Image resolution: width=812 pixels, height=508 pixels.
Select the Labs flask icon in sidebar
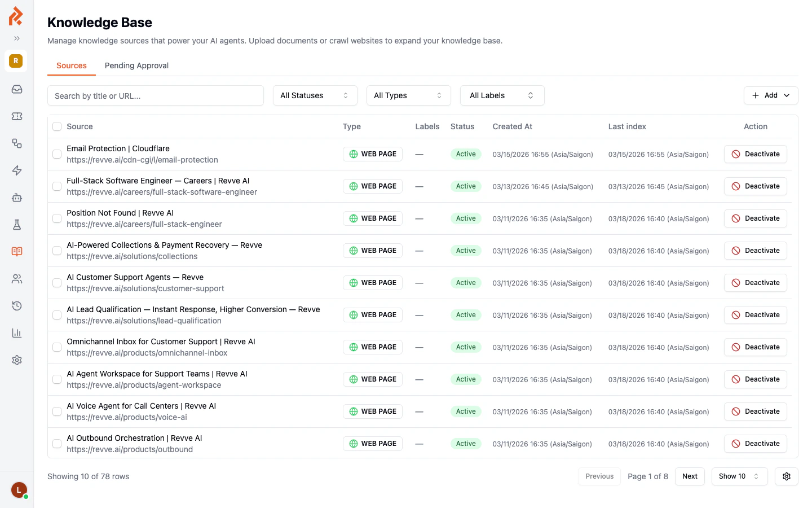[16, 225]
